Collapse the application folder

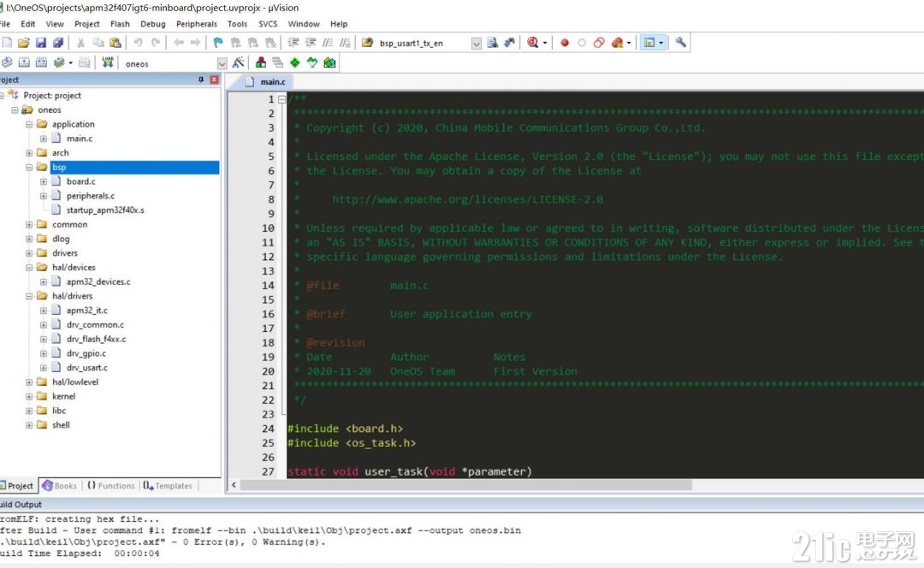coord(29,124)
